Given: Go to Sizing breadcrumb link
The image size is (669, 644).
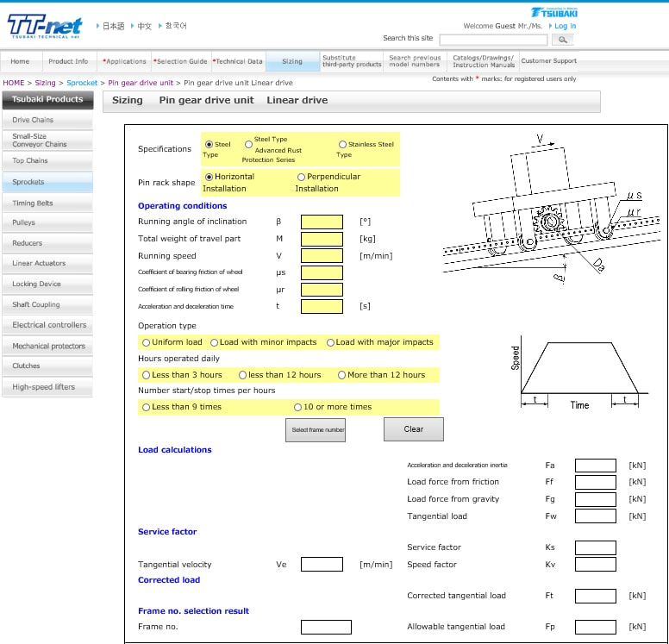Looking at the screenshot, I should pyautogui.click(x=45, y=83).
